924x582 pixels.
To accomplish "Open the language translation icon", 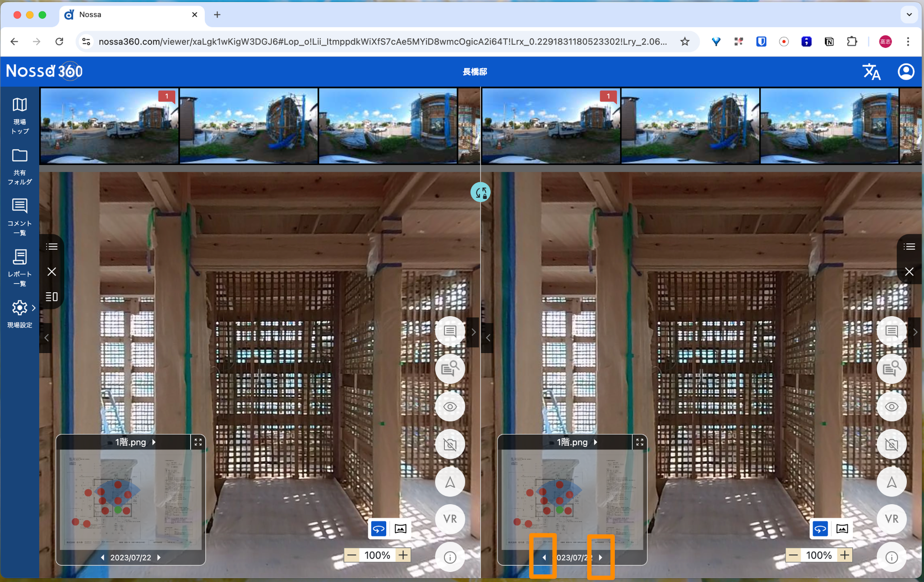I will [871, 72].
